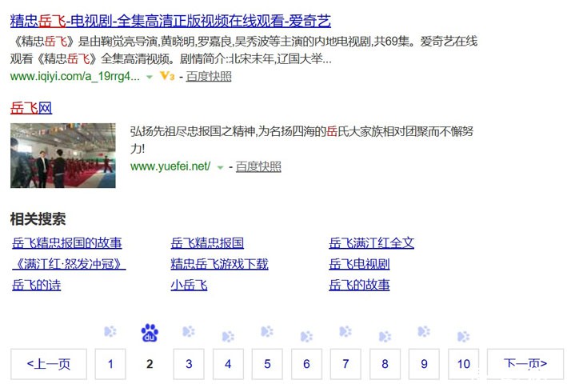Jump to results page 9
This screenshot has height=392, width=567.
point(424,364)
